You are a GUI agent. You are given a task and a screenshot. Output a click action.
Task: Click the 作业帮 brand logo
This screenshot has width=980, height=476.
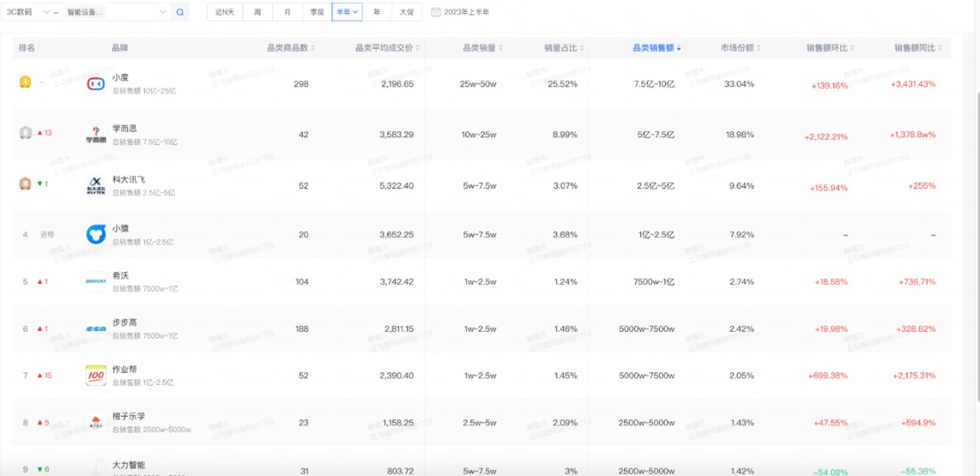tap(96, 376)
